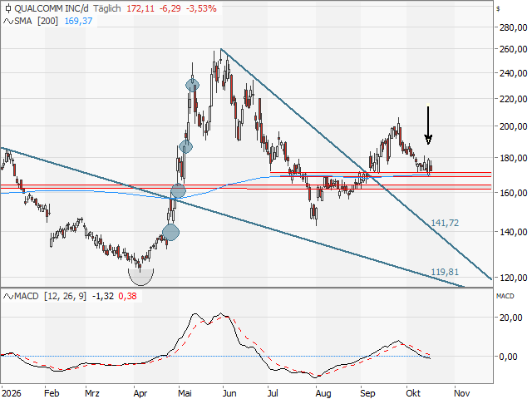Click the 120,00 price axis label

(514, 278)
